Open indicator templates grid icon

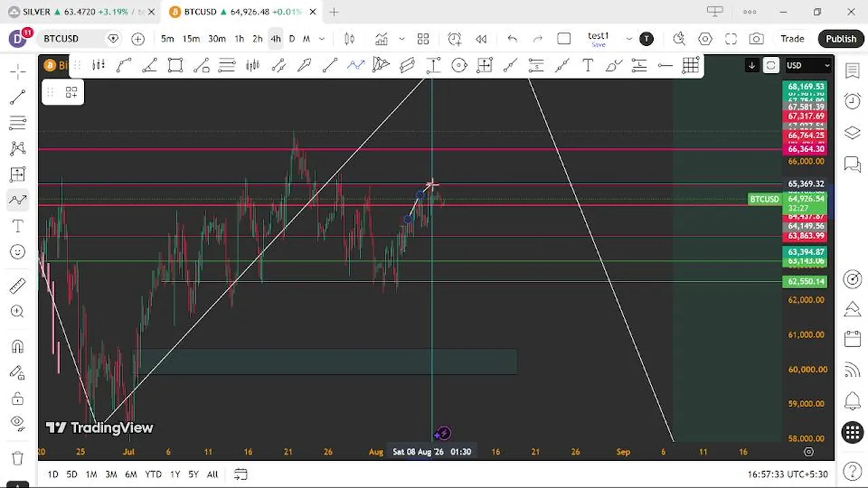click(x=423, y=39)
